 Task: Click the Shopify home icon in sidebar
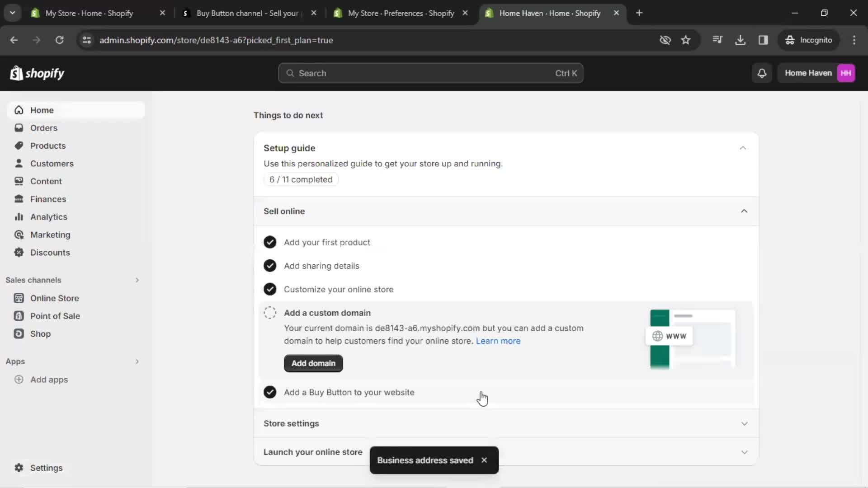[x=19, y=110]
